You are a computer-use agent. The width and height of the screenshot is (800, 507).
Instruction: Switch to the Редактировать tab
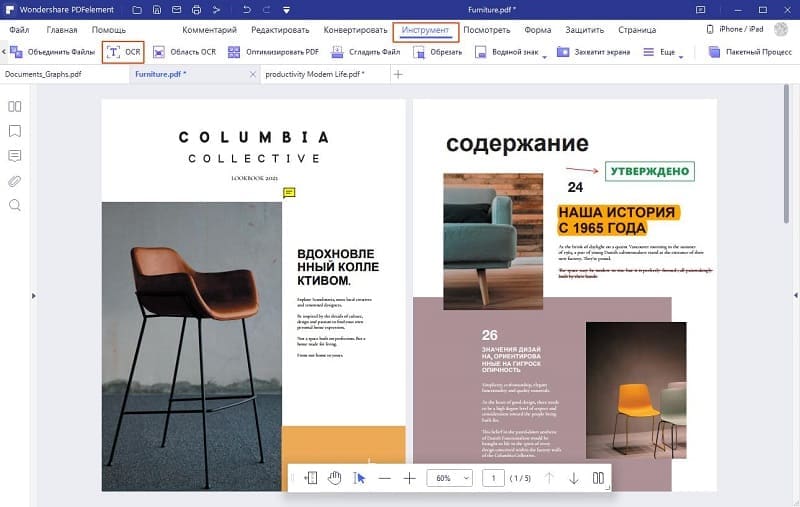point(280,30)
